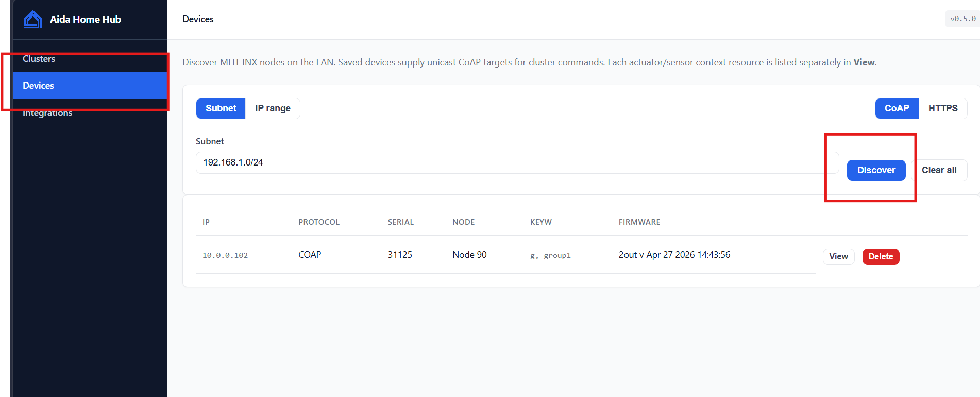Click the IP address 10.0.0.102 cell

pyautogui.click(x=225, y=255)
